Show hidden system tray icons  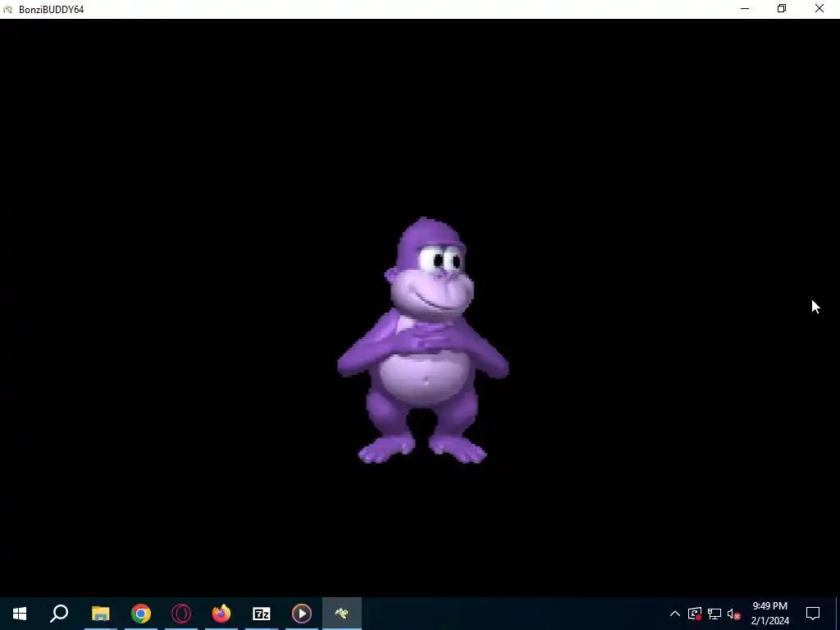click(675, 614)
